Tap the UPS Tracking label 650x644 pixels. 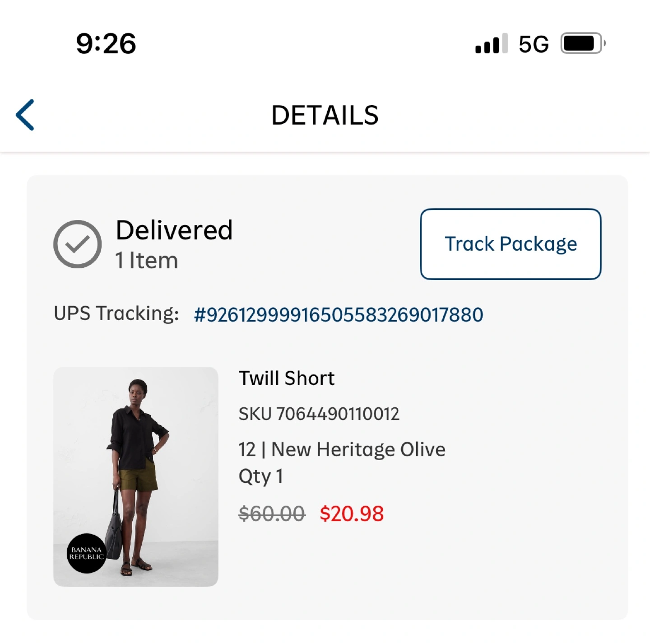[x=116, y=313]
